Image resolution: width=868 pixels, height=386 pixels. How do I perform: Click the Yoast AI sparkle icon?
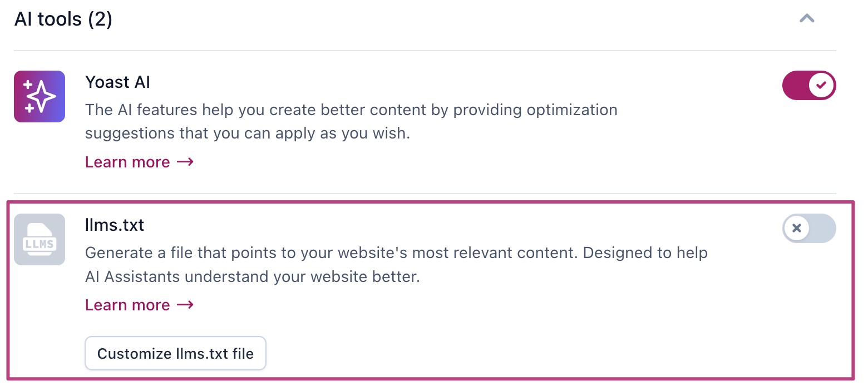click(40, 96)
